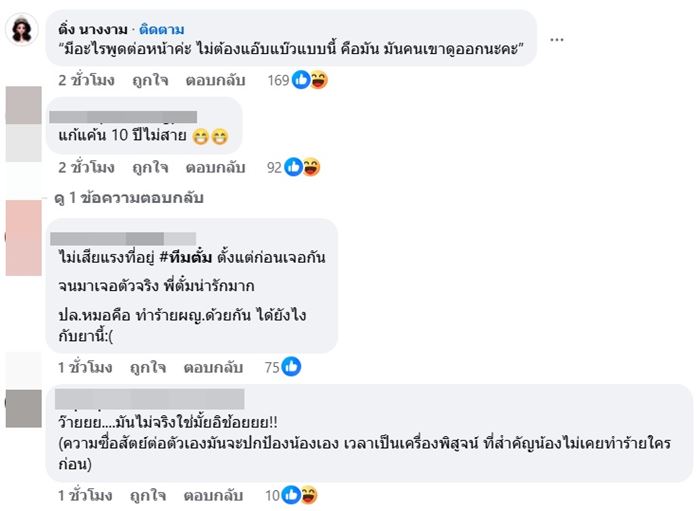
Task: Open like reaction icon beside 75
Action: click(291, 367)
